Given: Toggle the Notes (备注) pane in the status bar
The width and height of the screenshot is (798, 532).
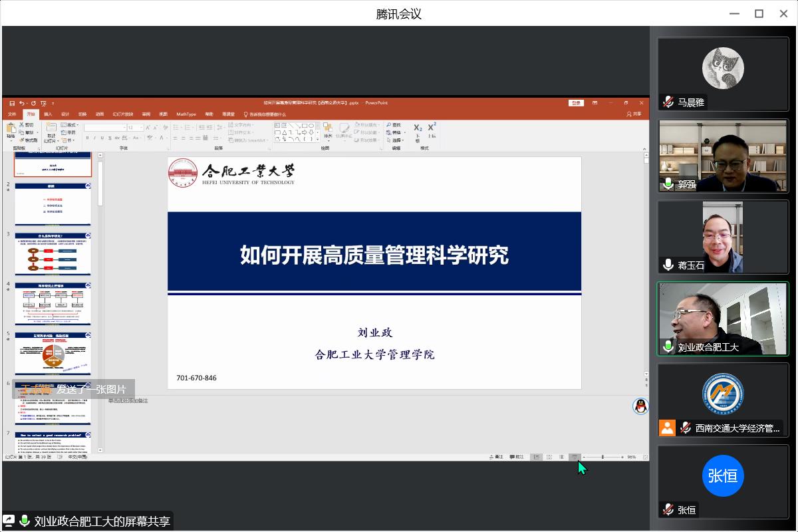Looking at the screenshot, I should pos(495,457).
